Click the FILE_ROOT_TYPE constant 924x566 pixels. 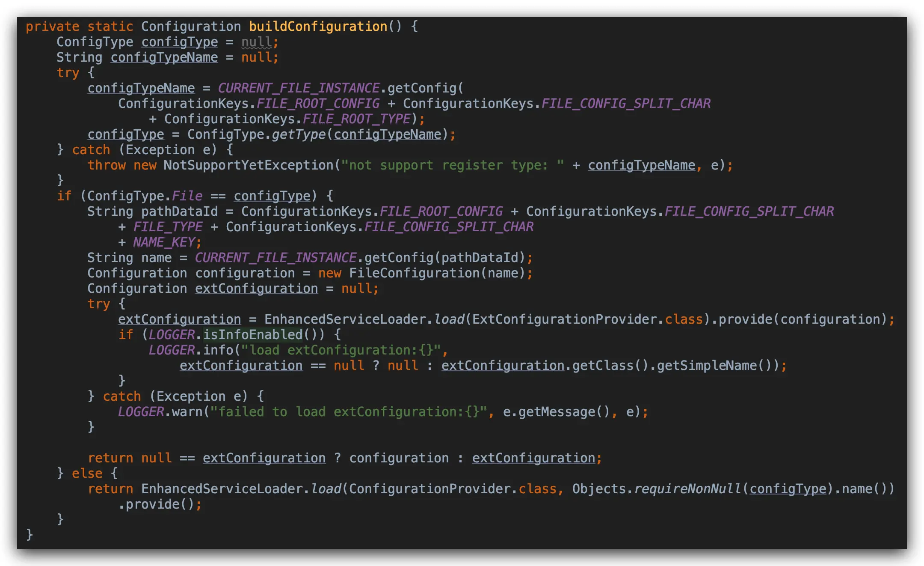click(x=357, y=119)
